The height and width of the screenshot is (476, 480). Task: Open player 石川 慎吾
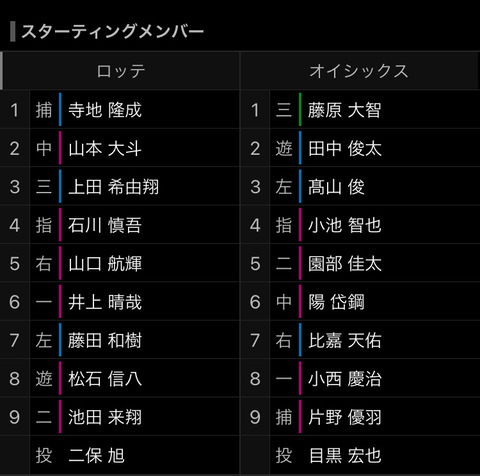(x=105, y=225)
